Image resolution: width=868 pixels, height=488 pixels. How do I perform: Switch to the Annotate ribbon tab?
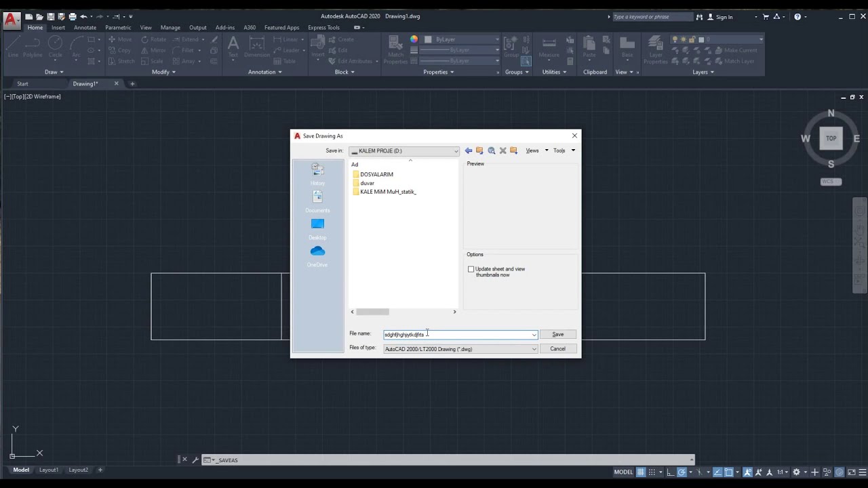click(x=85, y=28)
